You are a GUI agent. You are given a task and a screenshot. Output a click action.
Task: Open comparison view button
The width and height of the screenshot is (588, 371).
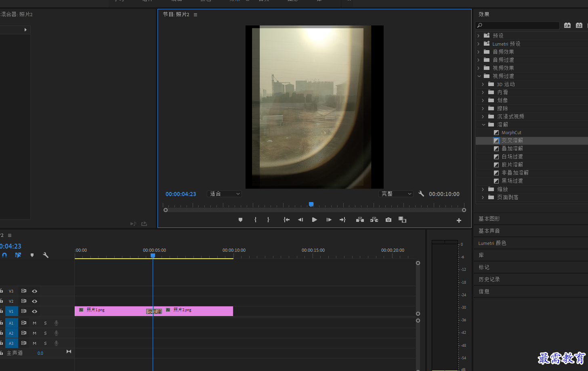tap(402, 220)
